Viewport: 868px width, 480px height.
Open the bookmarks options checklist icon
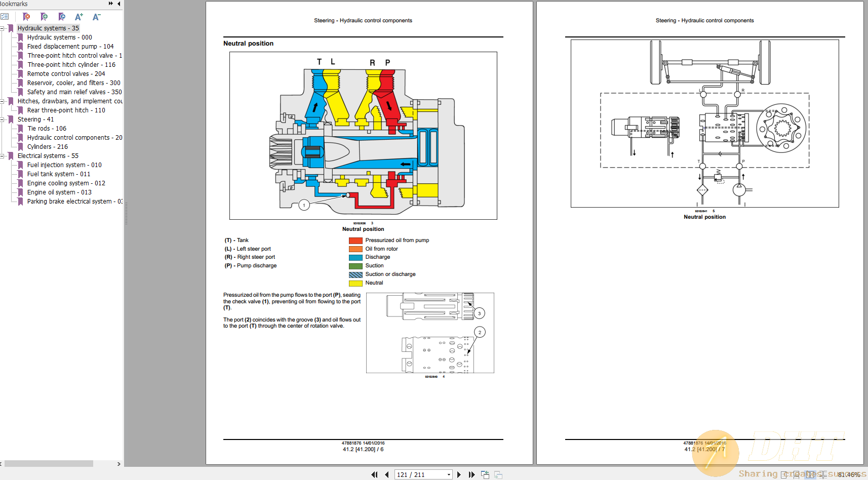5,16
